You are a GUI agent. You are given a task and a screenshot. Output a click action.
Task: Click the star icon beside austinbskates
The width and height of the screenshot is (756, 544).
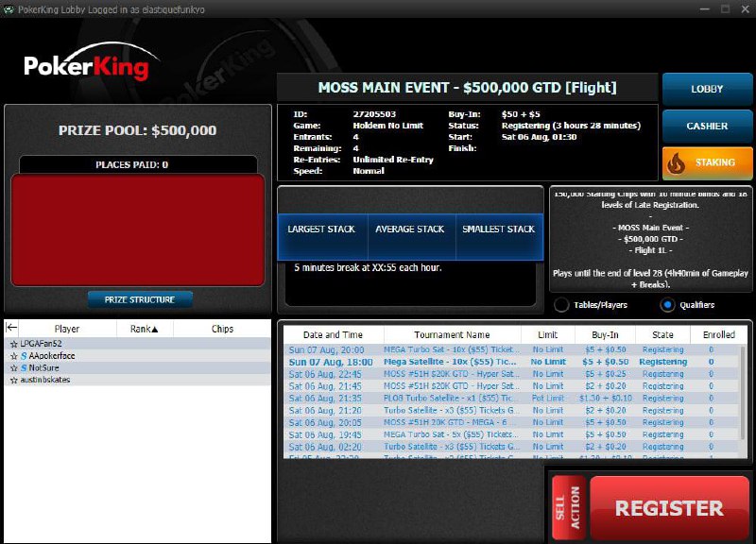(x=14, y=381)
